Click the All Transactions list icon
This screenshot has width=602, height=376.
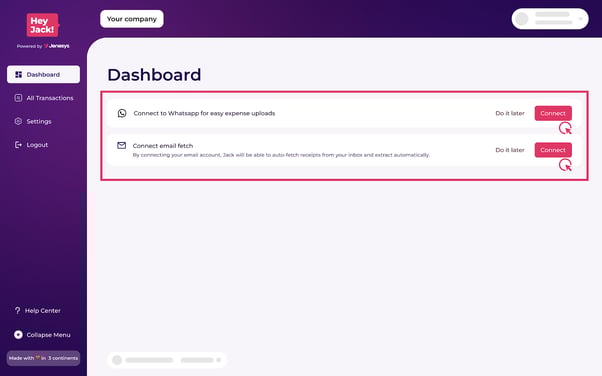click(18, 98)
